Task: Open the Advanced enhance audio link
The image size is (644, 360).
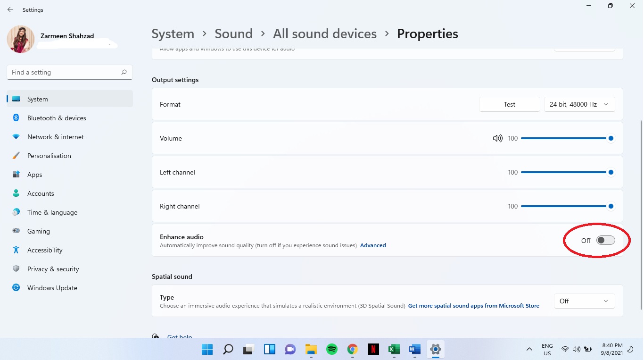Action: [x=373, y=245]
